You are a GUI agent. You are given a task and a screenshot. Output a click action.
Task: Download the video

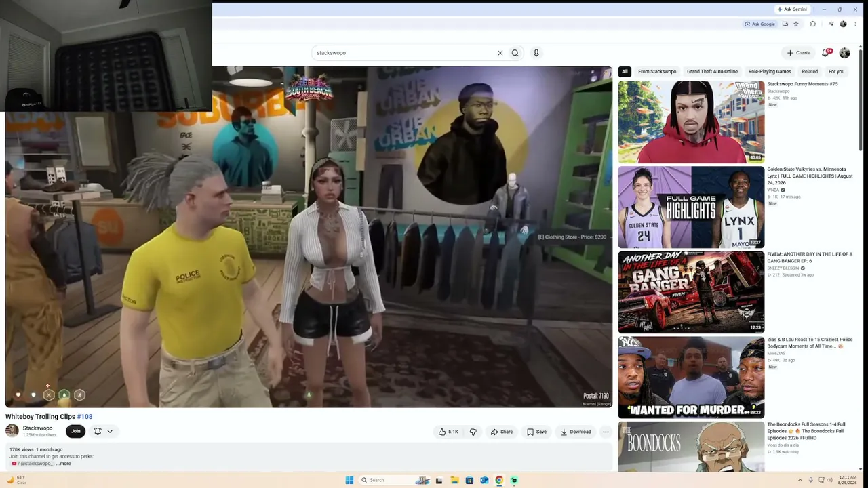pos(576,432)
